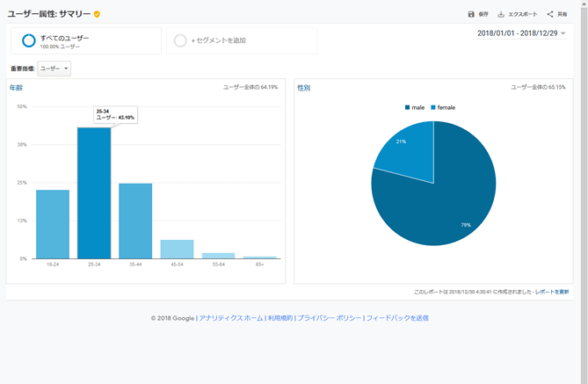This screenshot has width=588, height=384.
Task: Click the empty circle icon for adding segment
Action: (180, 40)
